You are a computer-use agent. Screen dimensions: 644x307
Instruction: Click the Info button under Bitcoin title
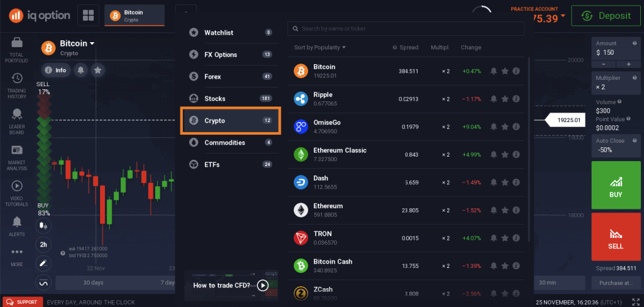pyautogui.click(x=56, y=70)
